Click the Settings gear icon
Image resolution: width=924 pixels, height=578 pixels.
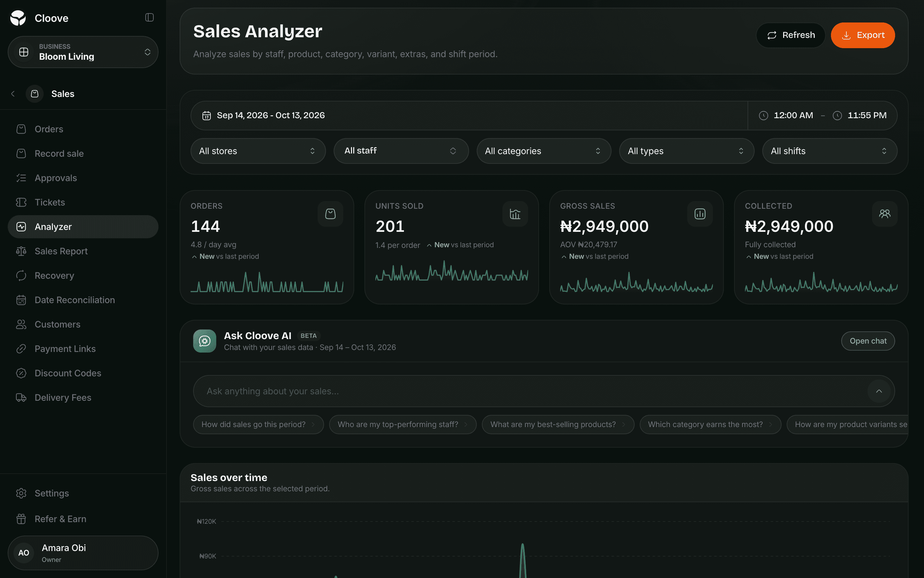(21, 493)
